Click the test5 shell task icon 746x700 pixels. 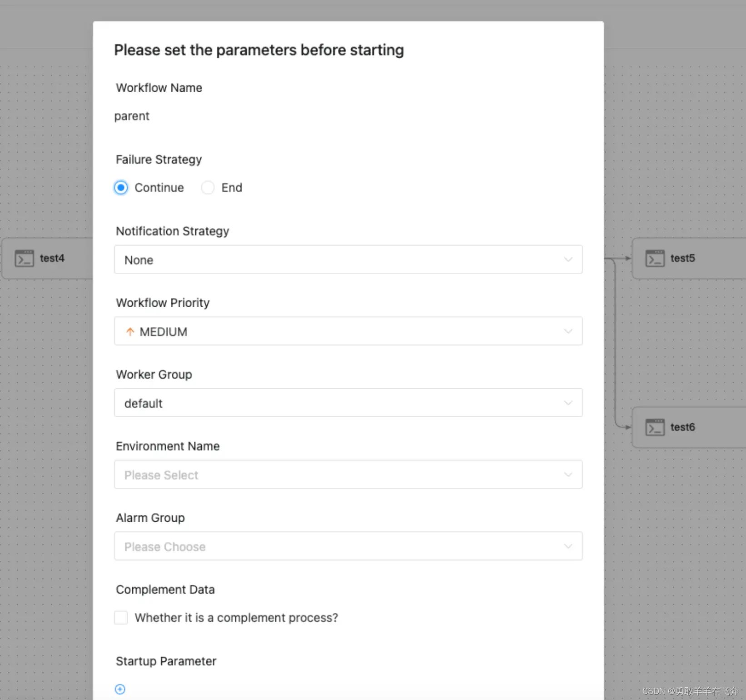tap(655, 258)
